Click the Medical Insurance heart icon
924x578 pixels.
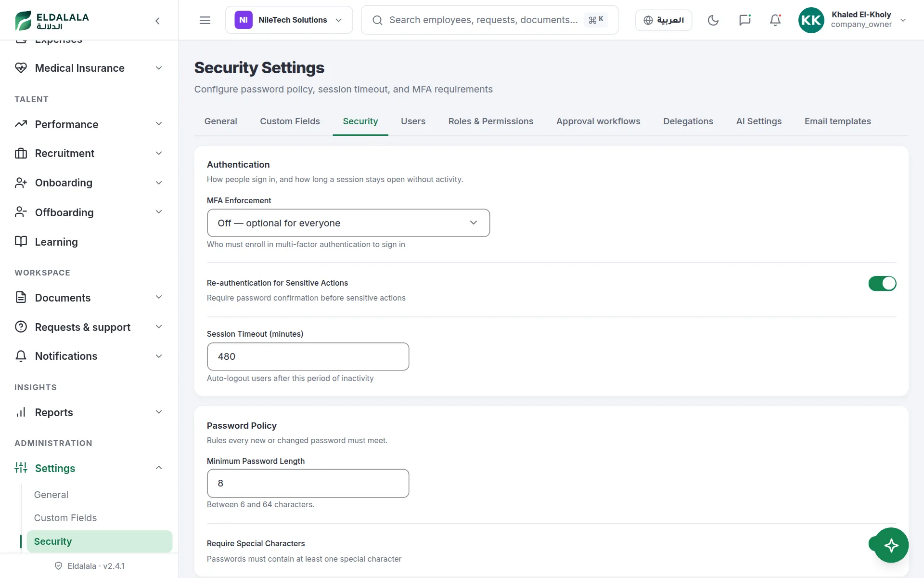click(x=21, y=68)
